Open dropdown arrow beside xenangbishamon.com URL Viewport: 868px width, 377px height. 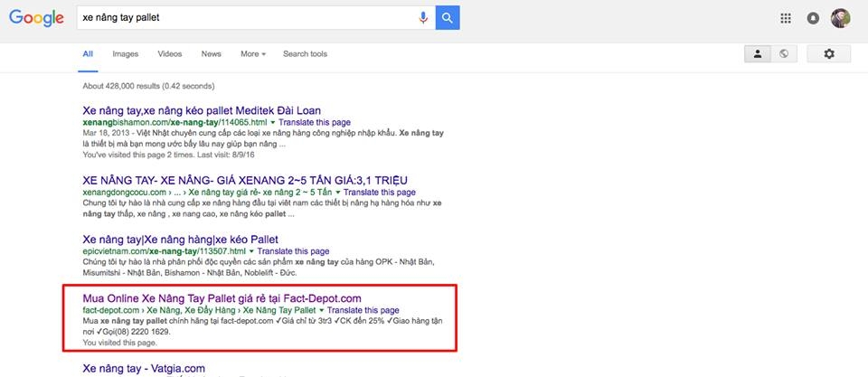click(273, 122)
